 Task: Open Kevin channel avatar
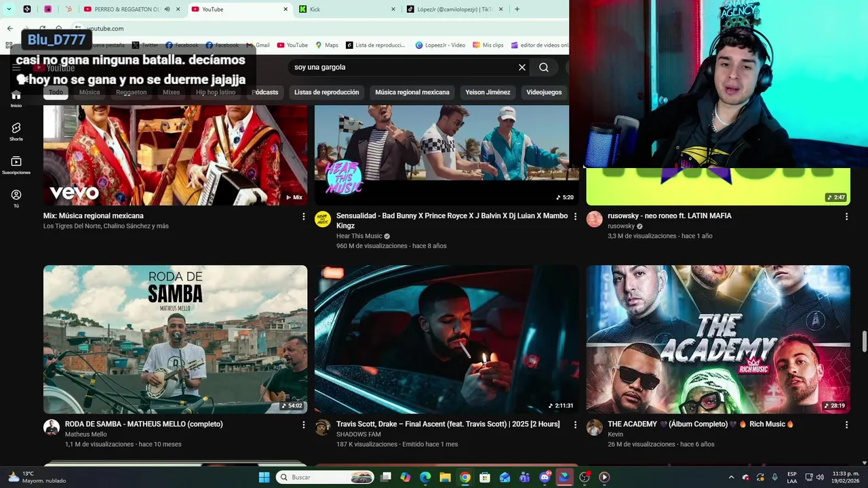[x=594, y=427]
